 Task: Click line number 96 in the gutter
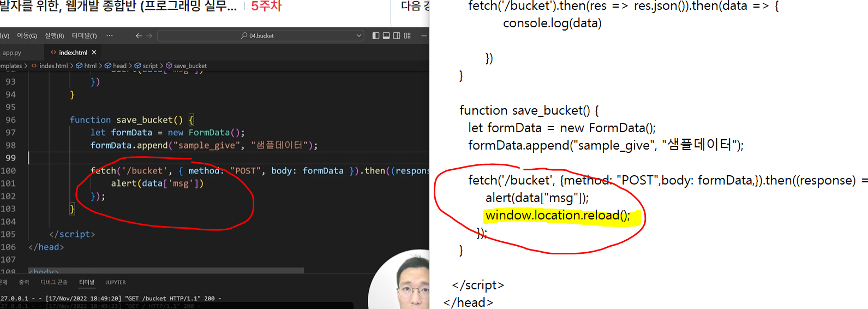(11, 120)
